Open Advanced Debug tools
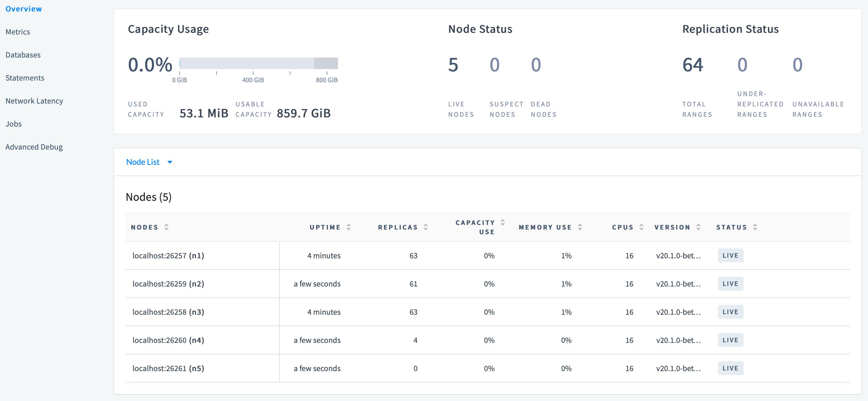Screen dimensions: 868x401 34,147
